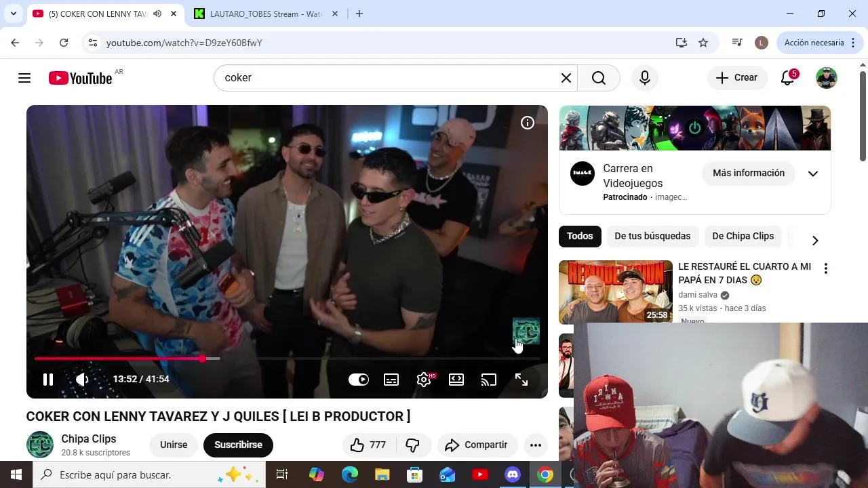Go to the YouTube home logo
The height and width of the screenshot is (488, 868).
(80, 78)
